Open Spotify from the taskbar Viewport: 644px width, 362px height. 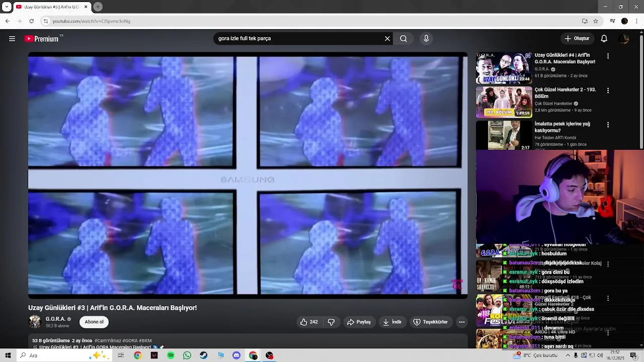[171, 355]
